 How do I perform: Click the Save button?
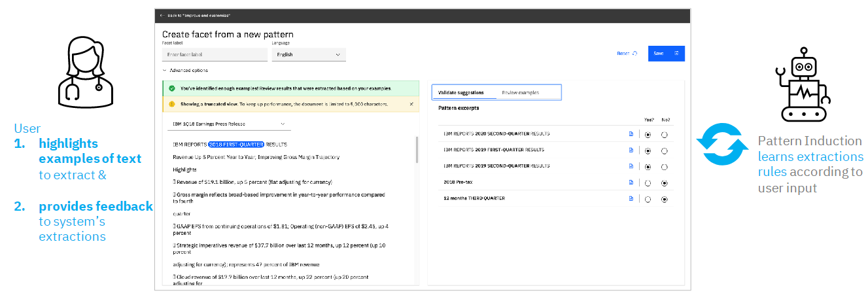[666, 54]
